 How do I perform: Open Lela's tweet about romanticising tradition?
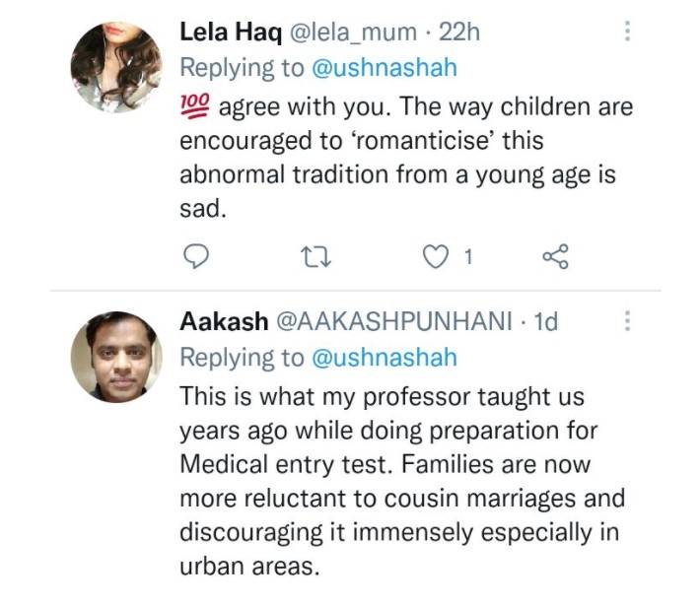(406, 158)
